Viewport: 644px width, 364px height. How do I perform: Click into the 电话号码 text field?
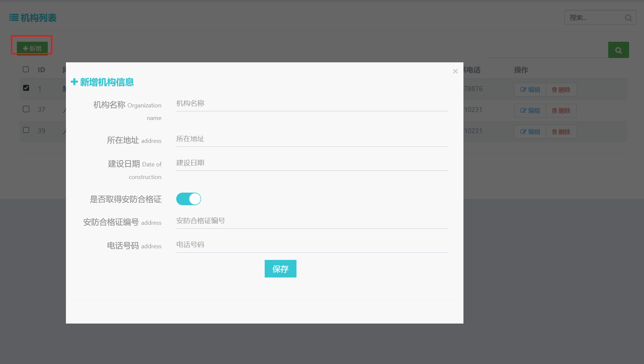(x=312, y=245)
